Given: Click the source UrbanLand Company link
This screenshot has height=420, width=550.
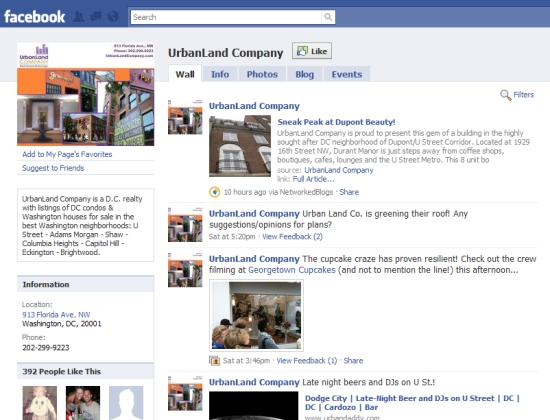Looking at the screenshot, I should pos(338,170).
